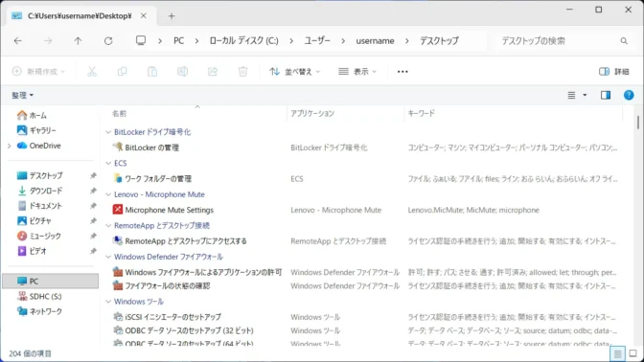Image resolution: width=644 pixels, height=362 pixels.
Task: Click the Rename toolbar icon
Action: pos(182,72)
